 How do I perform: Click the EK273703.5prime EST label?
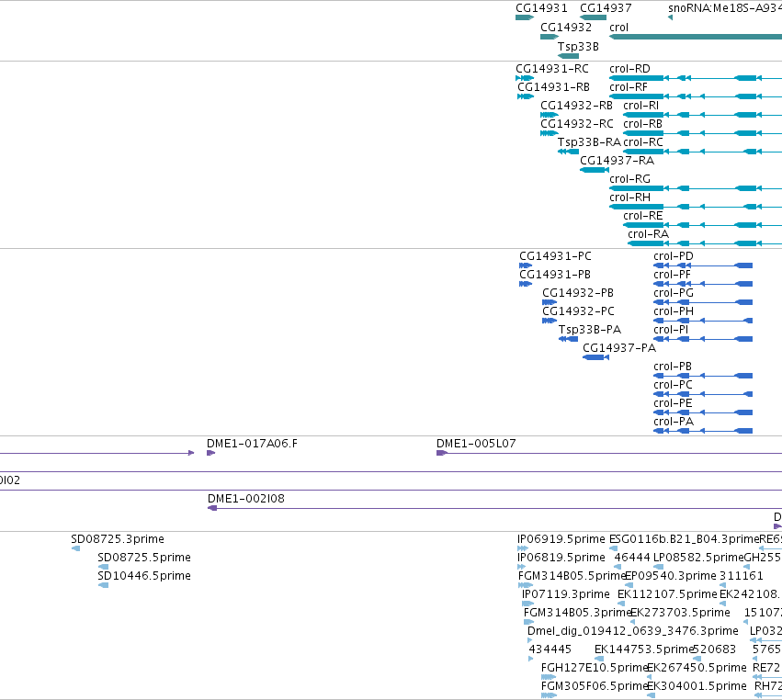680,613
